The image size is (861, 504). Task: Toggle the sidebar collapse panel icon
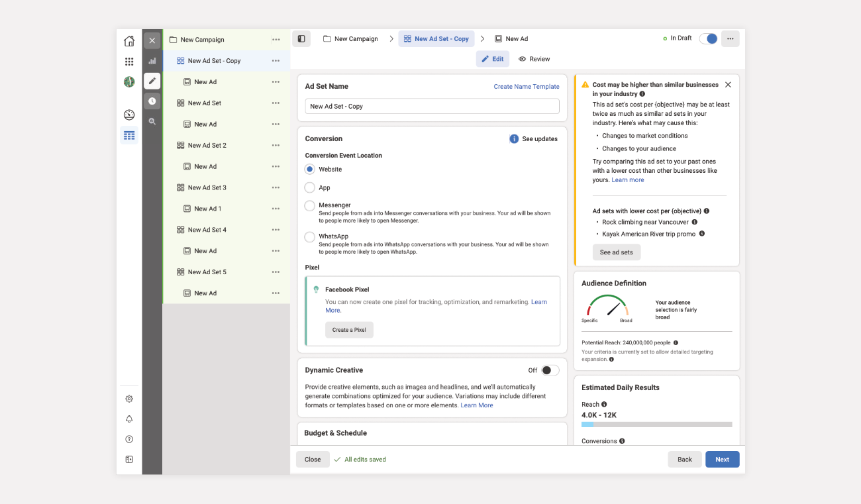click(301, 39)
